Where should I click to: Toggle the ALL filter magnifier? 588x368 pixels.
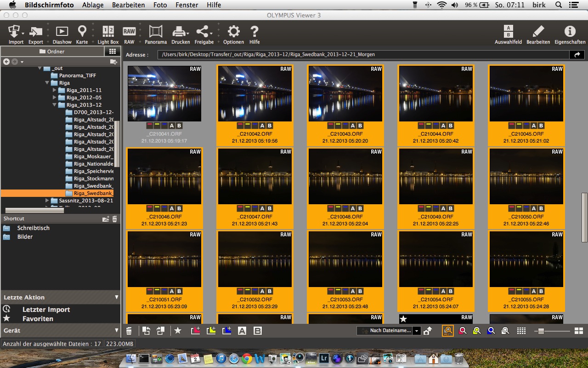point(448,331)
